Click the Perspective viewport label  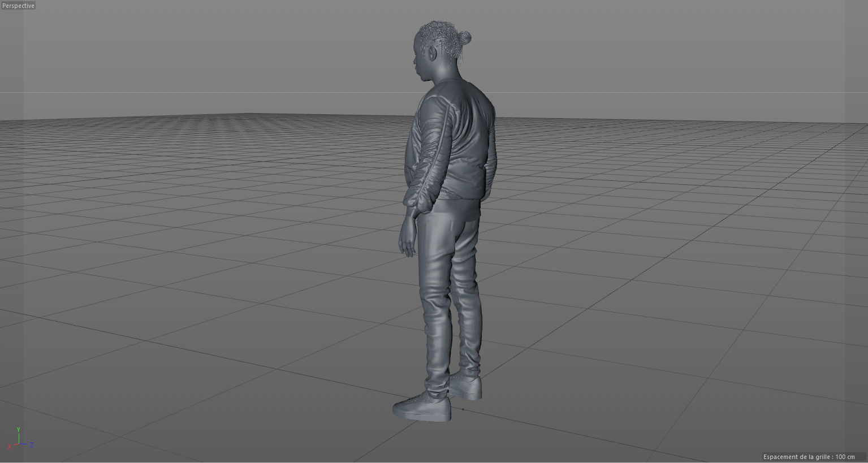point(18,6)
